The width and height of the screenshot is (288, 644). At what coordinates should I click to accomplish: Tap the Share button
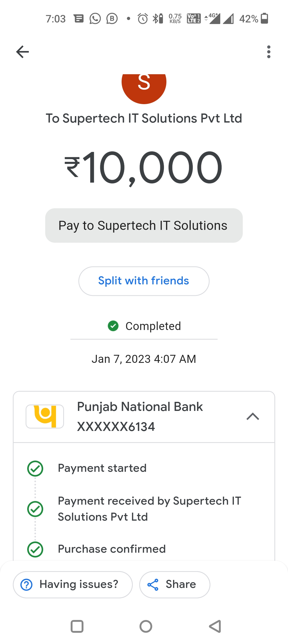[175, 584]
